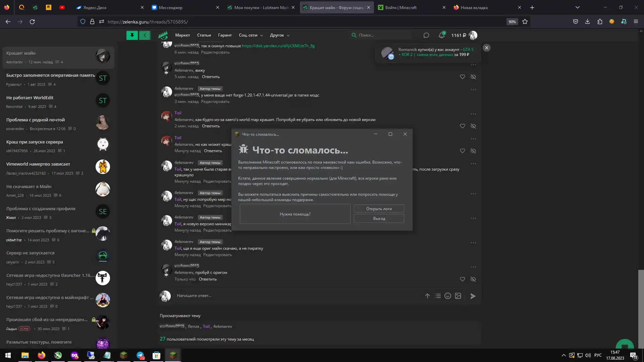Open the Маркет menu item
This screenshot has width=644, height=362.
(x=182, y=35)
